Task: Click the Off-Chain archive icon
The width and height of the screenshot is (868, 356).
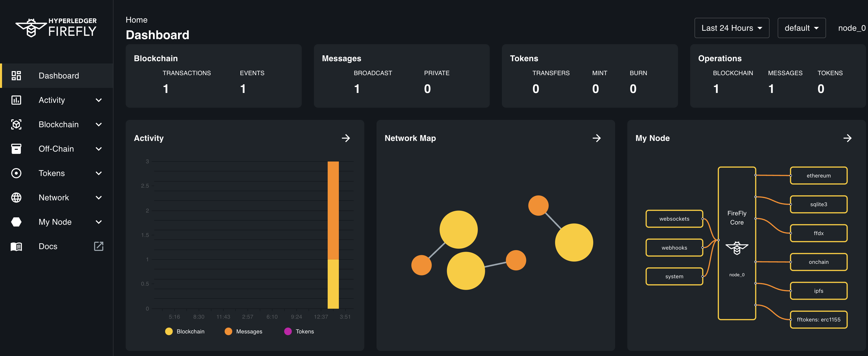Action: coord(16,149)
